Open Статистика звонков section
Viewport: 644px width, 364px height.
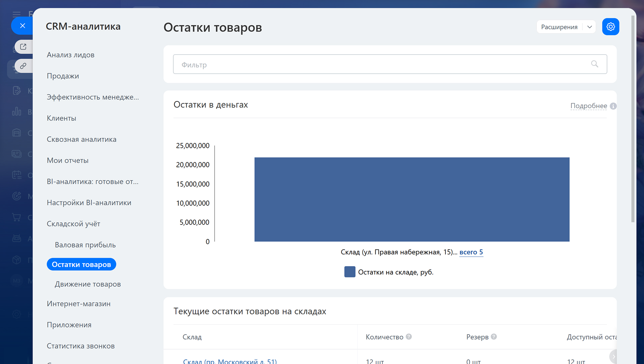[80, 346]
